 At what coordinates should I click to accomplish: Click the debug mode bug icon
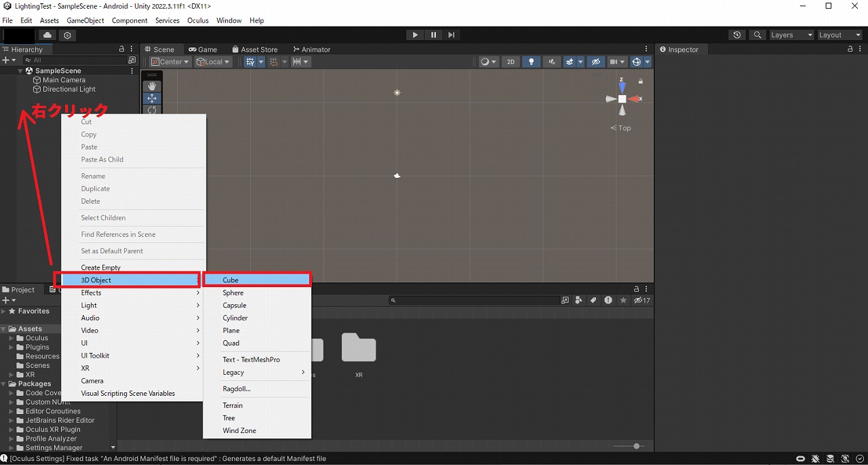click(x=816, y=459)
